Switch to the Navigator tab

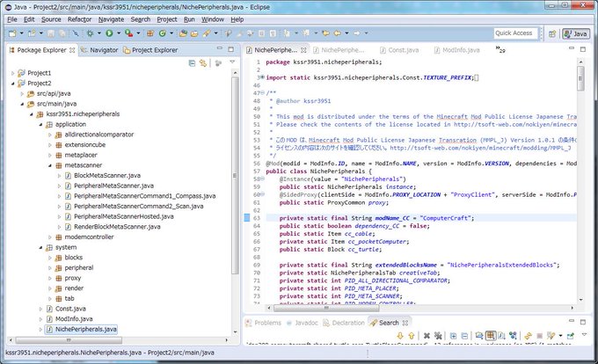[99, 50]
